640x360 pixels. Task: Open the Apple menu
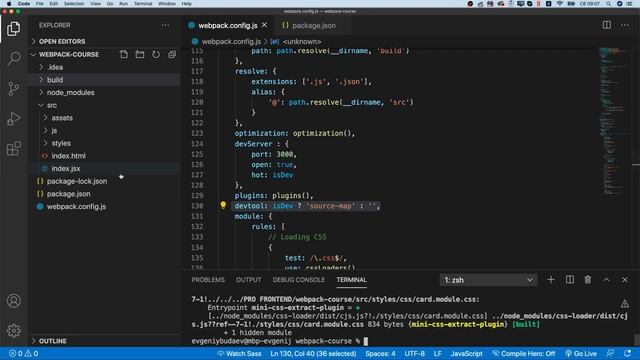(9, 4)
